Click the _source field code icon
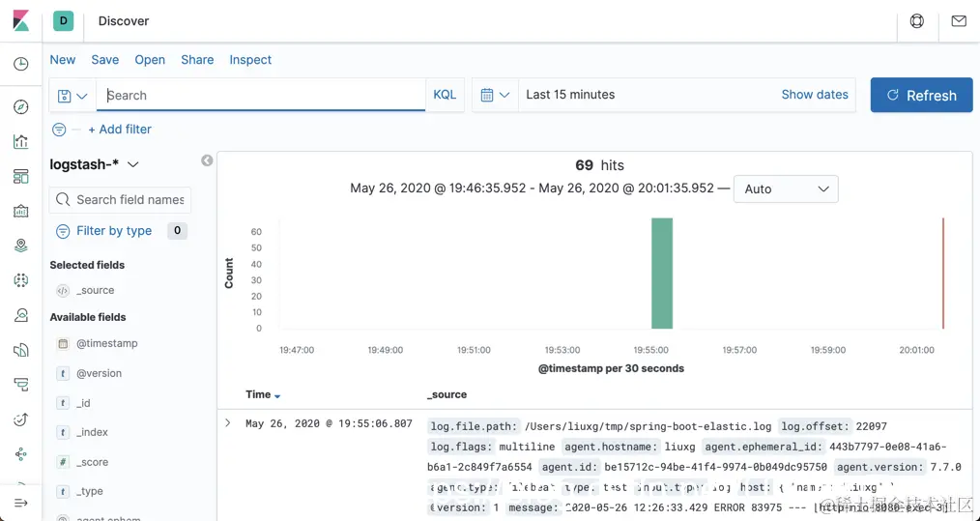 click(63, 290)
